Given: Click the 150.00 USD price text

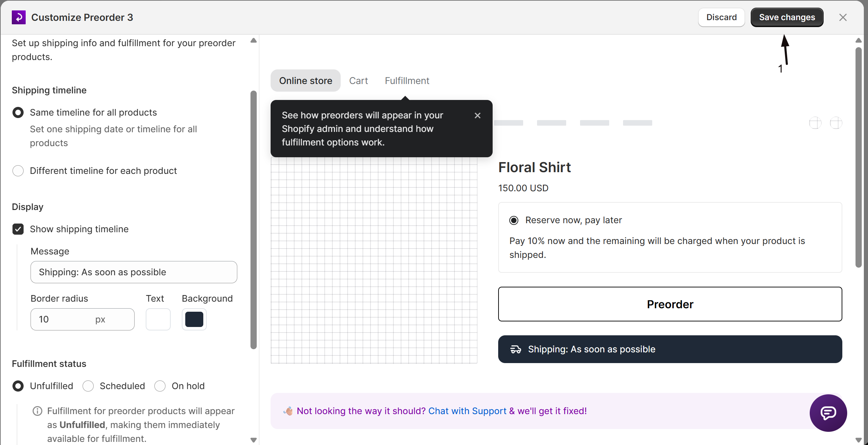Looking at the screenshot, I should (524, 188).
